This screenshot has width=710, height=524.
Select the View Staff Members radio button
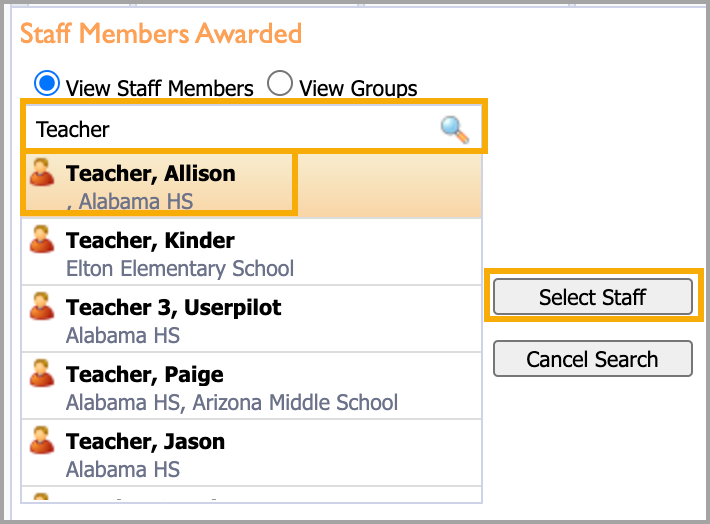(47, 84)
